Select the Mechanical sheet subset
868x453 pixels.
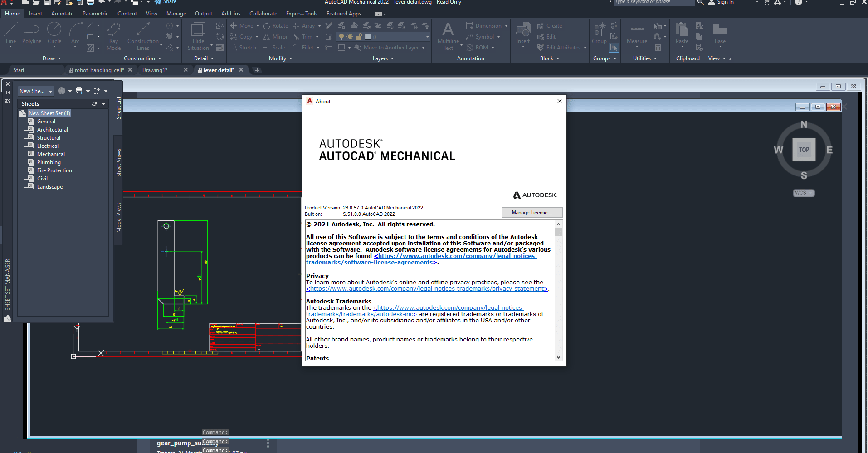tap(51, 154)
